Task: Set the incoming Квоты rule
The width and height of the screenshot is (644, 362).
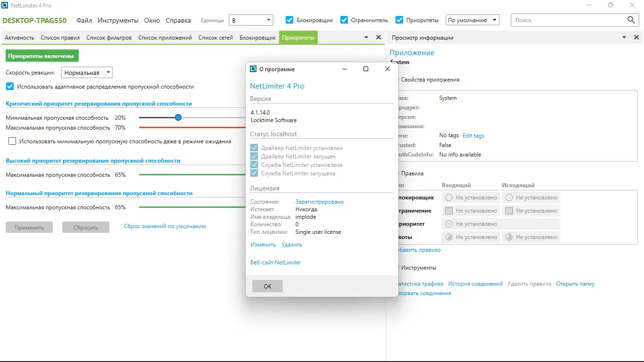Action: [x=471, y=237]
